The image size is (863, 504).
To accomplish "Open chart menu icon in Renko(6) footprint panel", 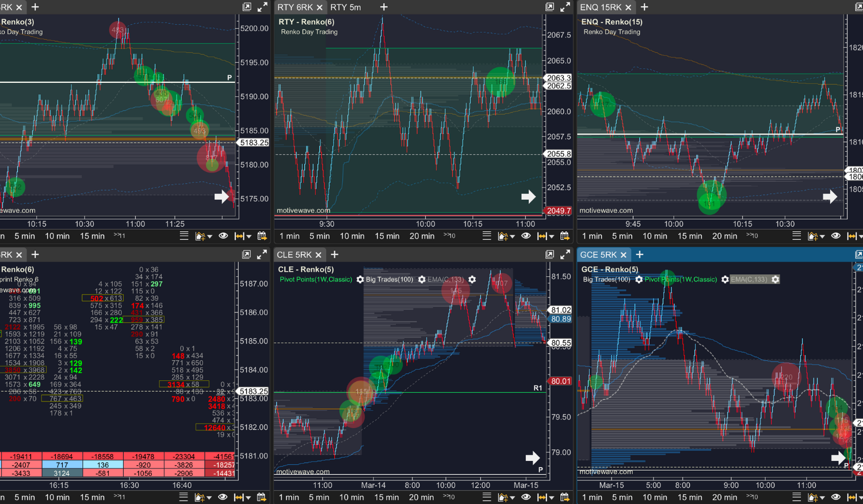I will click(x=184, y=497).
